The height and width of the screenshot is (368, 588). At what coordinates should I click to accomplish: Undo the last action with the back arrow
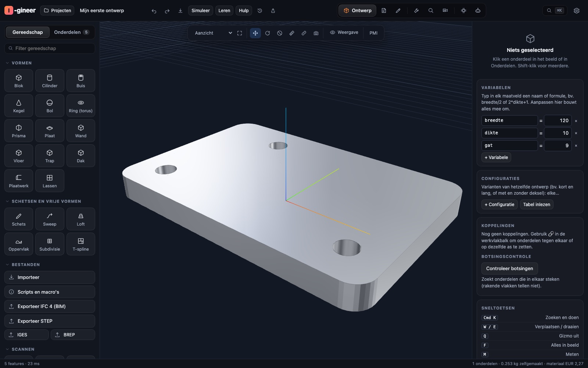pos(154,11)
